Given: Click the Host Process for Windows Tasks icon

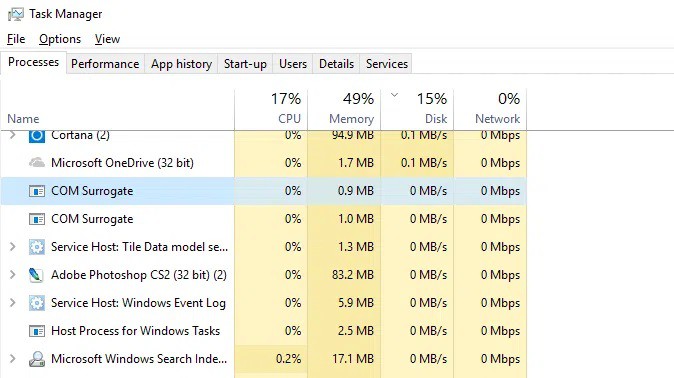Looking at the screenshot, I should 37,331.
